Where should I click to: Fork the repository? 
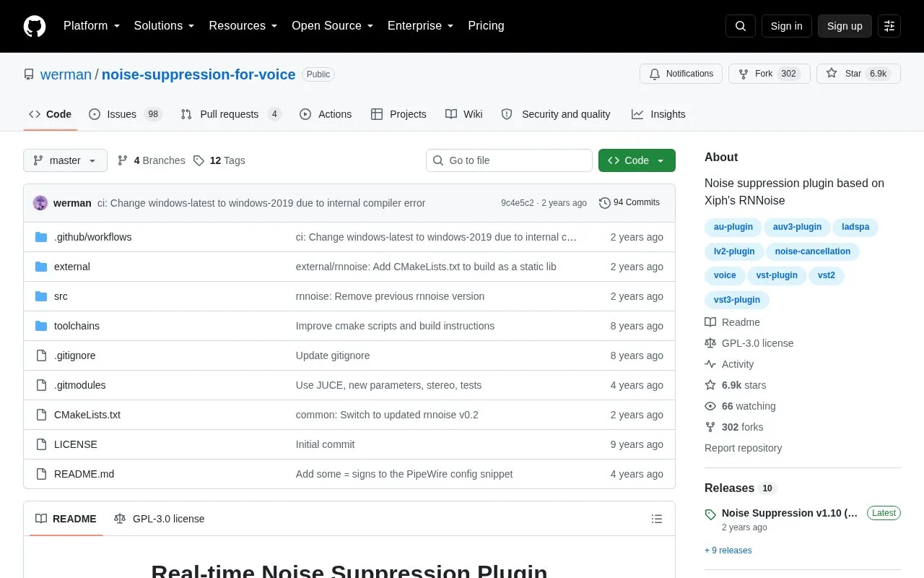pyautogui.click(x=769, y=74)
